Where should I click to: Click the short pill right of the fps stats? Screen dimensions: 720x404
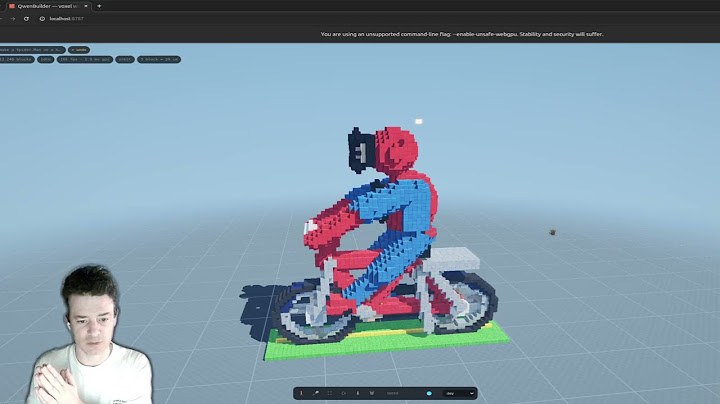point(125,59)
